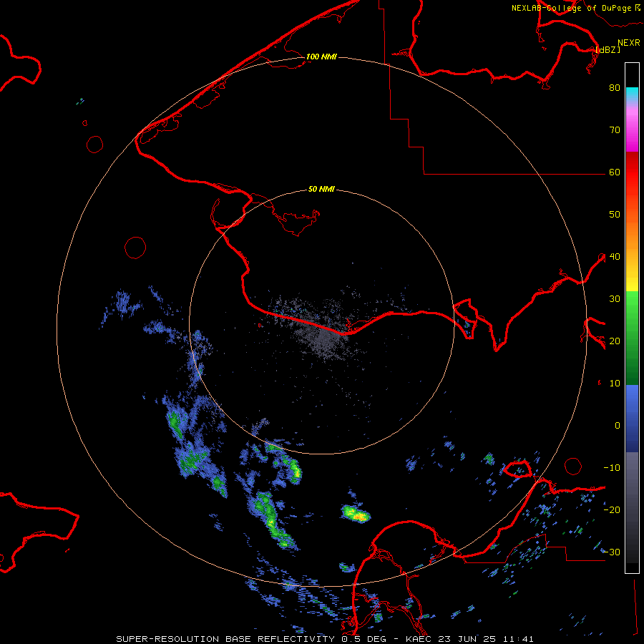
Task: Click the 70 value on the dBZ scale
Action: pyautogui.click(x=615, y=130)
